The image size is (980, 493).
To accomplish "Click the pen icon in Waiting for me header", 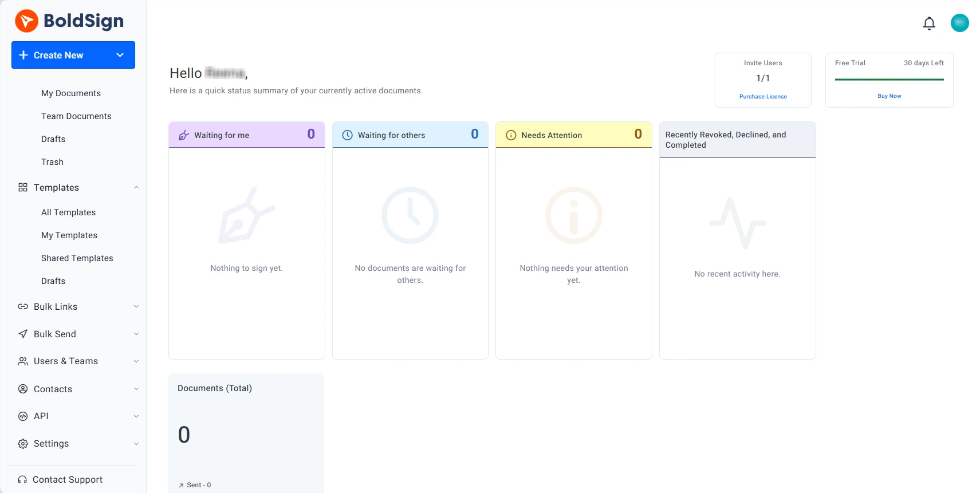I will (184, 135).
